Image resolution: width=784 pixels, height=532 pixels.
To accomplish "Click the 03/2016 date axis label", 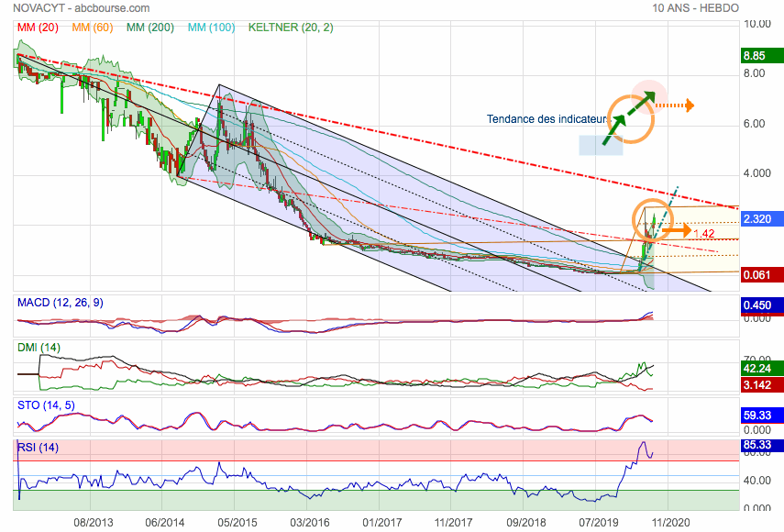I will [310, 523].
